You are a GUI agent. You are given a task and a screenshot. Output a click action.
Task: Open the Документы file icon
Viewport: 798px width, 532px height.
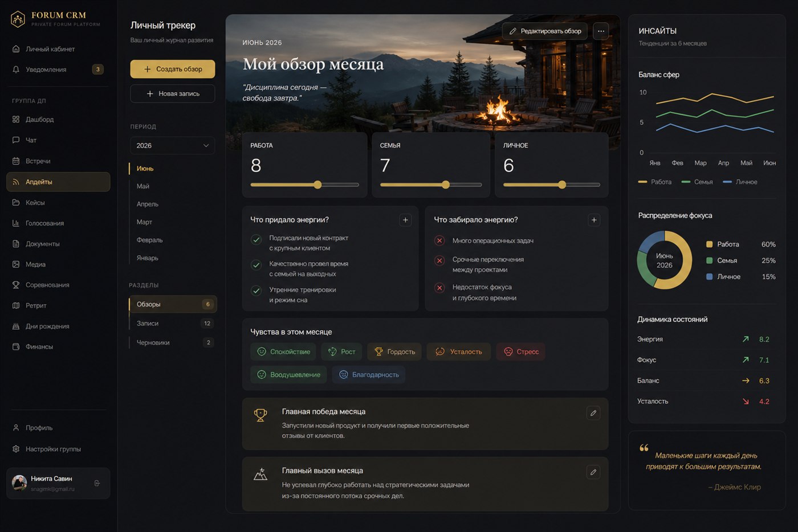coord(16,244)
